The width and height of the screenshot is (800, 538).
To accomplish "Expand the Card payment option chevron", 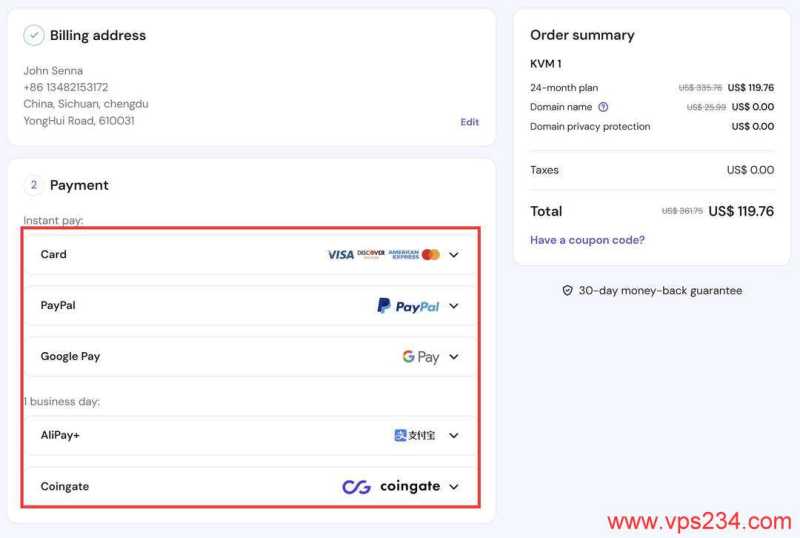I will (x=454, y=255).
